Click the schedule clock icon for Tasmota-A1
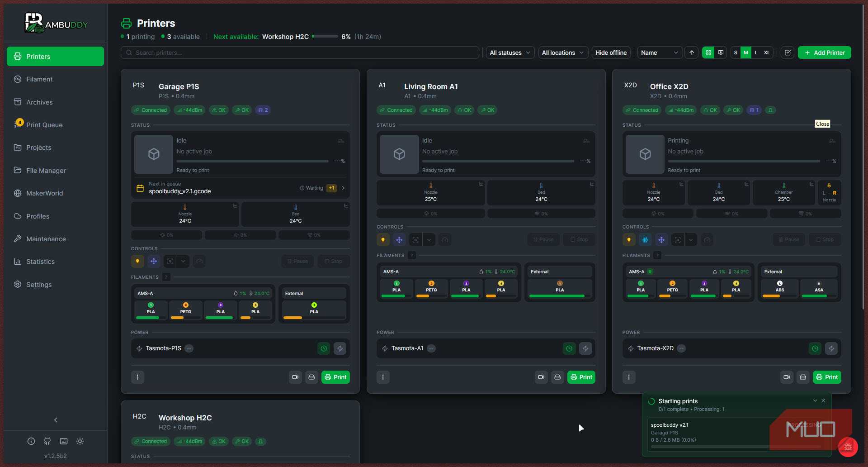This screenshot has height=467, width=868. 569,348
